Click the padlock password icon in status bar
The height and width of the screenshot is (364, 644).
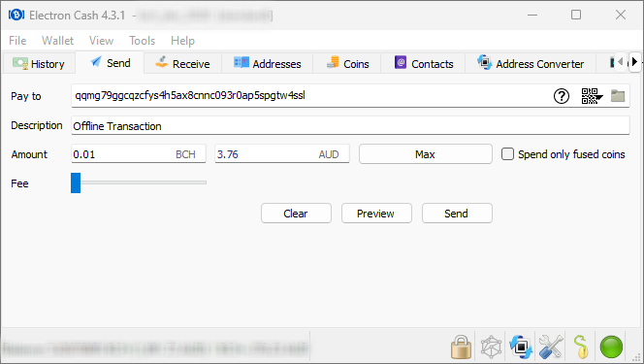tap(462, 347)
